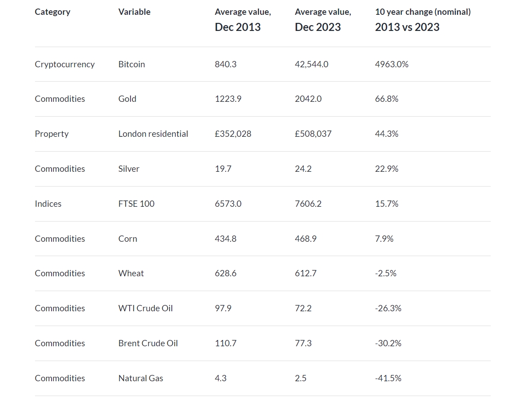Select Wheat's -2.5% change value
This screenshot has height=405, width=532.
[x=385, y=273]
